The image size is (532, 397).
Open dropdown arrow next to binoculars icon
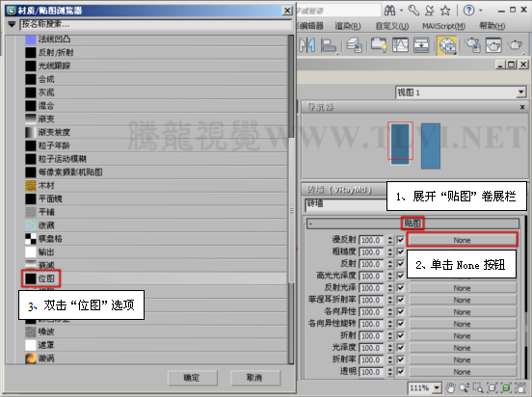[x=401, y=11]
